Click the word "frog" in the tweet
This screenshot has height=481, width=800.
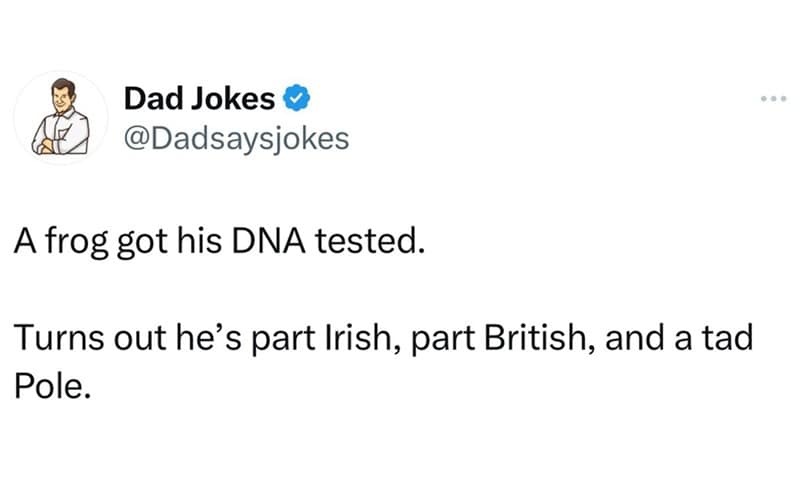(77, 241)
